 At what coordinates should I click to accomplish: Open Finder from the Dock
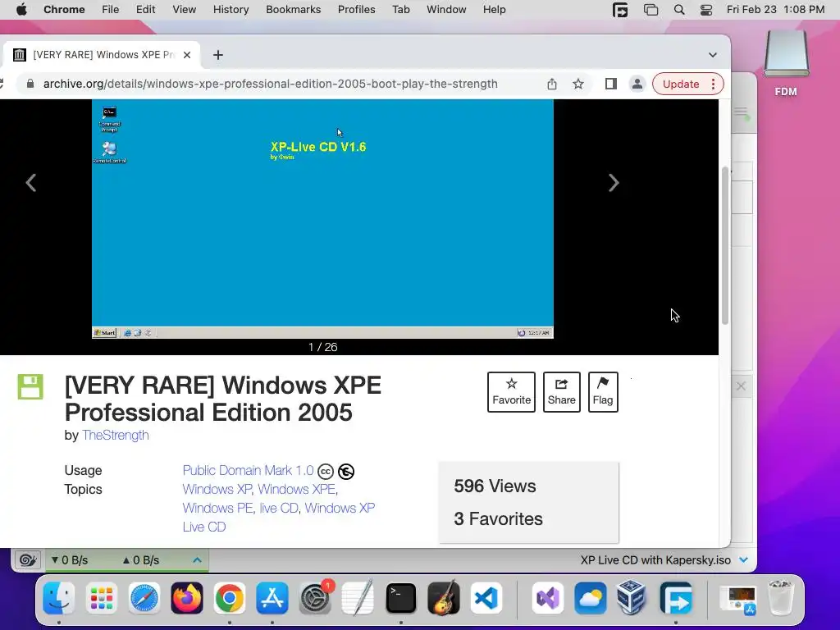point(58,598)
